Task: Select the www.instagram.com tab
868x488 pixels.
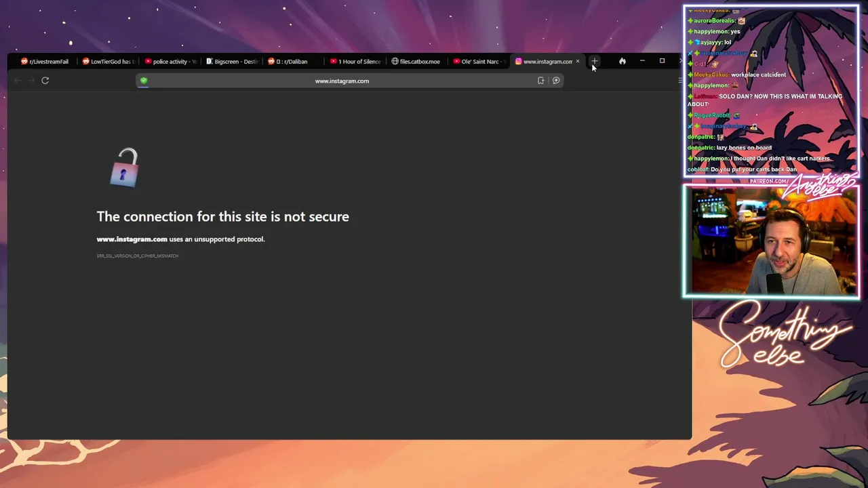Action: click(547, 62)
